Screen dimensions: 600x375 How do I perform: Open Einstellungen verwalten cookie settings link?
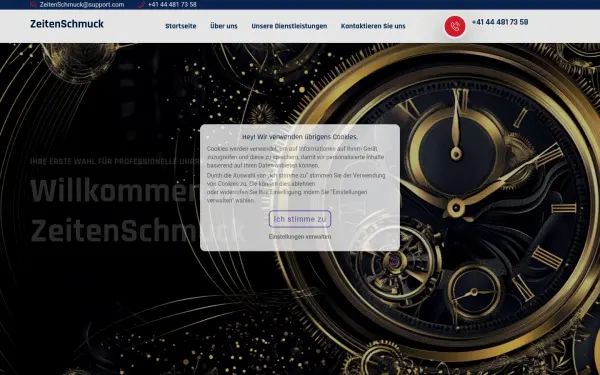pyautogui.click(x=300, y=236)
